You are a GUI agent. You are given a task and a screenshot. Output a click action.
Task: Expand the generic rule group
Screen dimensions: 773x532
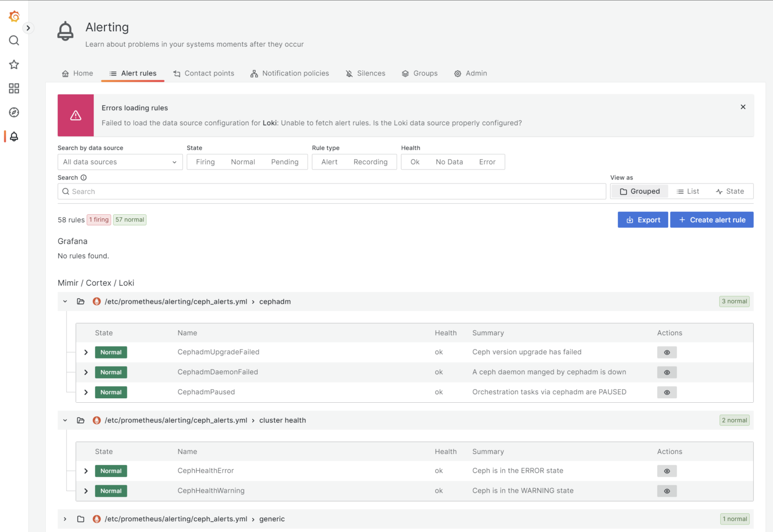[65, 519]
